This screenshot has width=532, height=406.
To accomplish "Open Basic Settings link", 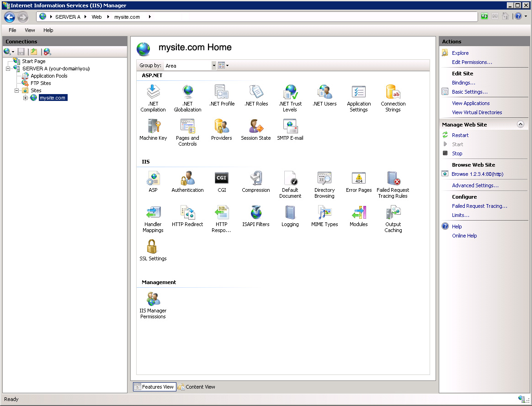I will click(469, 92).
